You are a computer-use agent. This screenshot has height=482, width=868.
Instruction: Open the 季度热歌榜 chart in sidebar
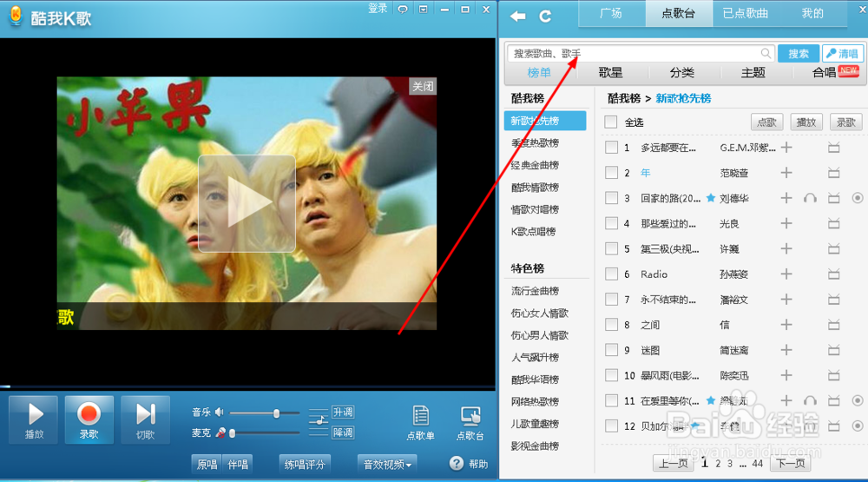[535, 142]
